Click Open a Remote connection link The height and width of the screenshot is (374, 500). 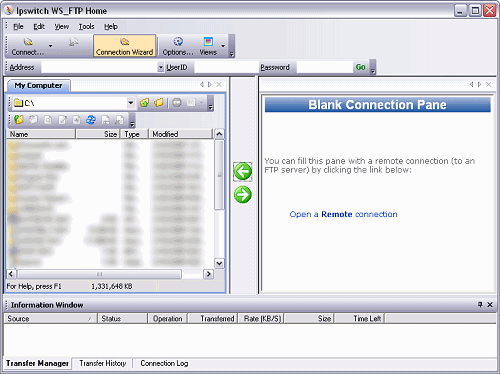(x=343, y=214)
